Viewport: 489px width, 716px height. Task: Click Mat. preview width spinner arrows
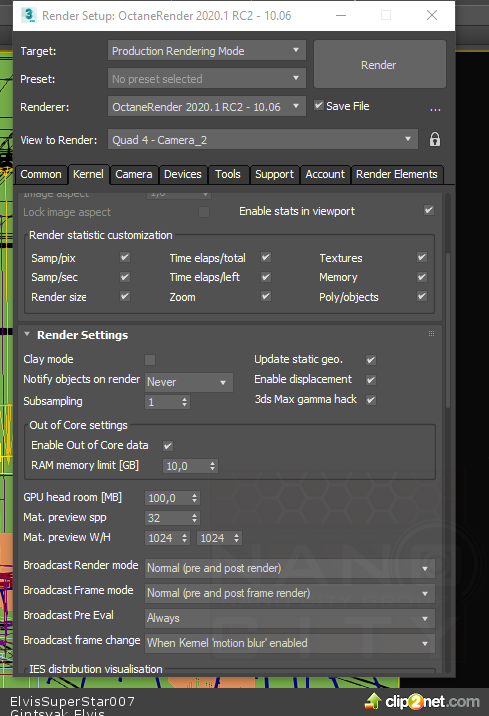tap(184, 538)
